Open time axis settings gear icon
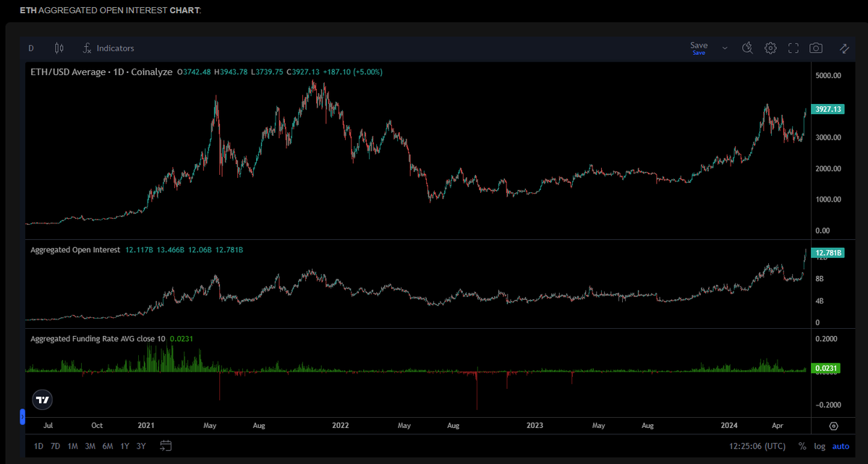This screenshot has width=868, height=464. click(x=834, y=426)
